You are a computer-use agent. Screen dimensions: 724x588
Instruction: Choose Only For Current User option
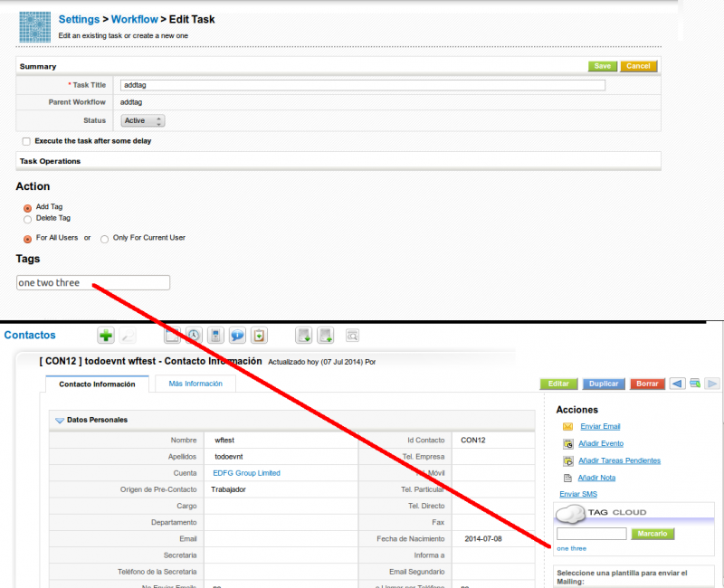click(104, 239)
